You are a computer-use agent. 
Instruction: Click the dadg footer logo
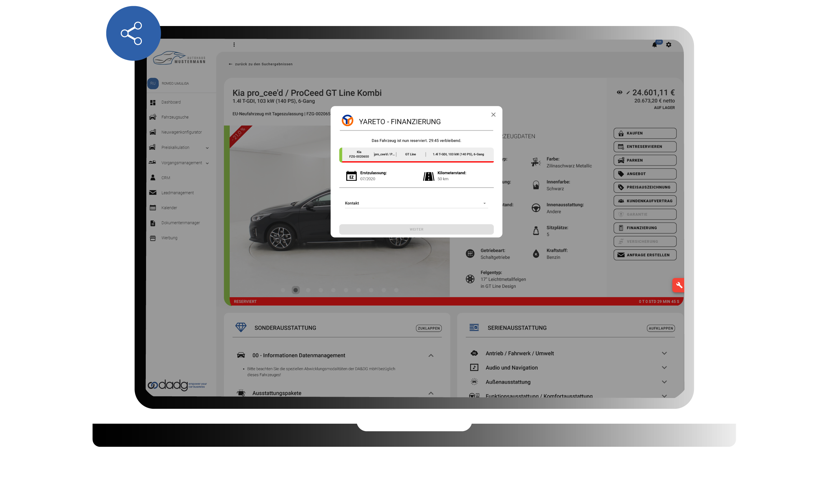(177, 385)
